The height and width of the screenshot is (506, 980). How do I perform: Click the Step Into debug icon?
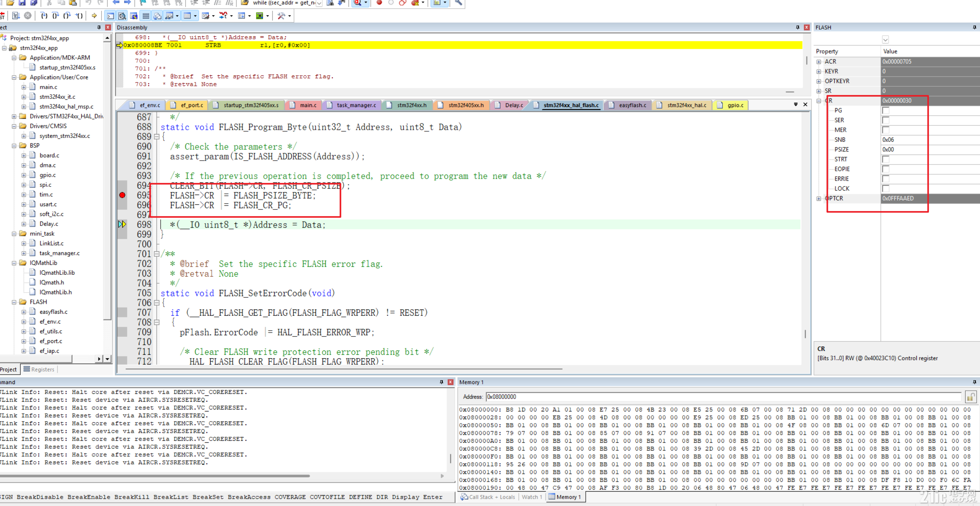[44, 16]
